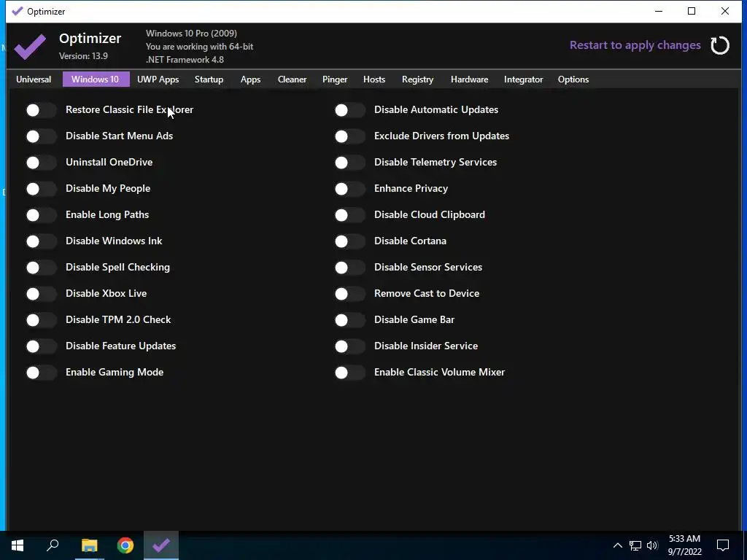747x560 pixels.
Task: Go to the Startup tab
Action: (x=209, y=79)
